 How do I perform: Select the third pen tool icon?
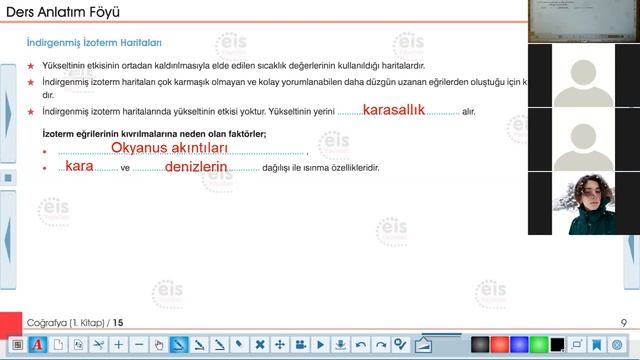click(x=220, y=345)
